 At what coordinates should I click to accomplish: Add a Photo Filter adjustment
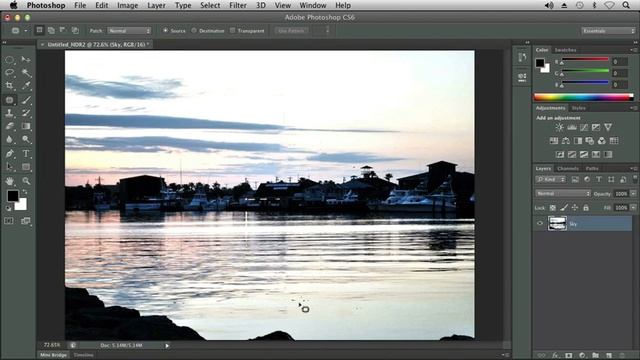(590, 141)
